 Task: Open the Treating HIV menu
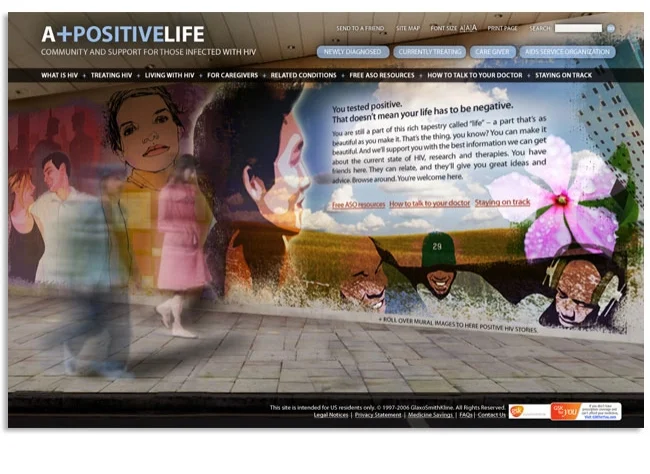click(x=111, y=75)
